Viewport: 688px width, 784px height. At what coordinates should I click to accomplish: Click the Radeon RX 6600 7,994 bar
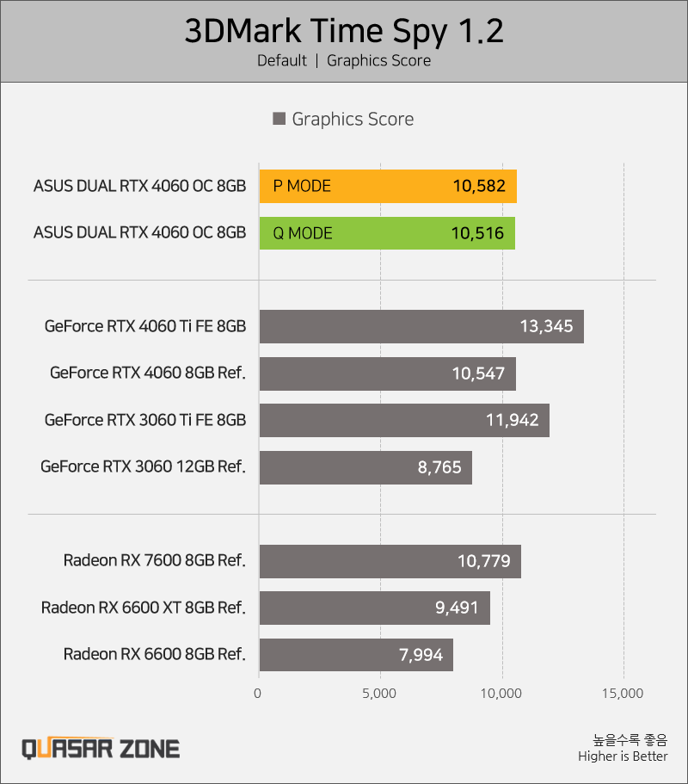point(356,655)
